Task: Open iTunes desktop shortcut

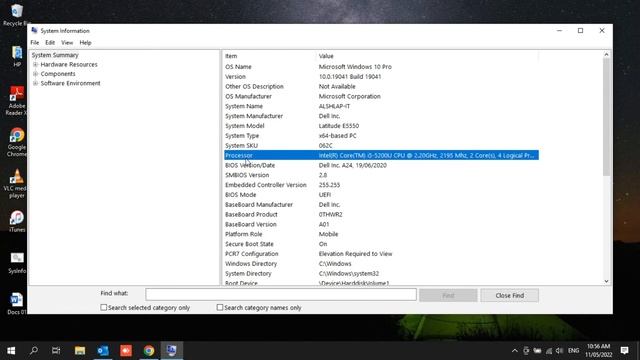Action: tap(17, 221)
